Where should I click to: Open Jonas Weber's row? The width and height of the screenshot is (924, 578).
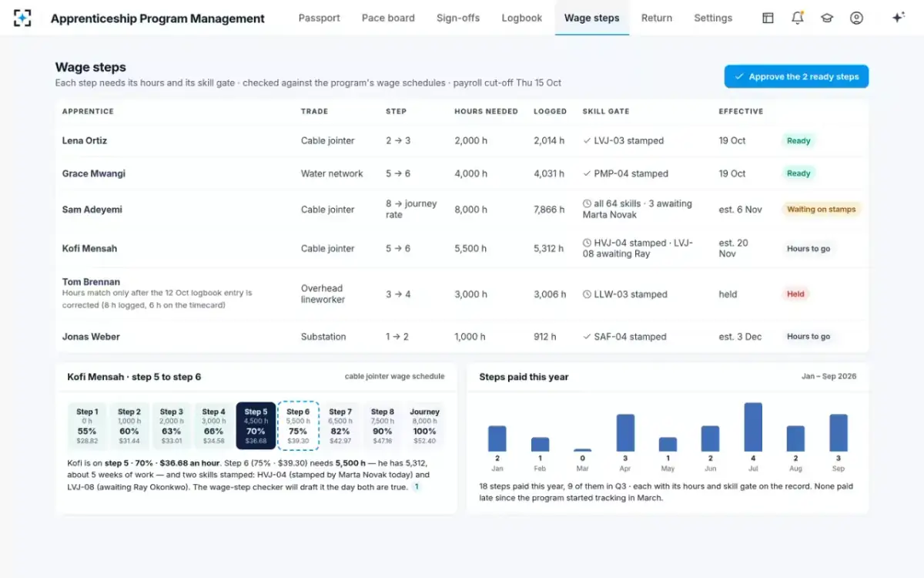pyautogui.click(x=462, y=337)
